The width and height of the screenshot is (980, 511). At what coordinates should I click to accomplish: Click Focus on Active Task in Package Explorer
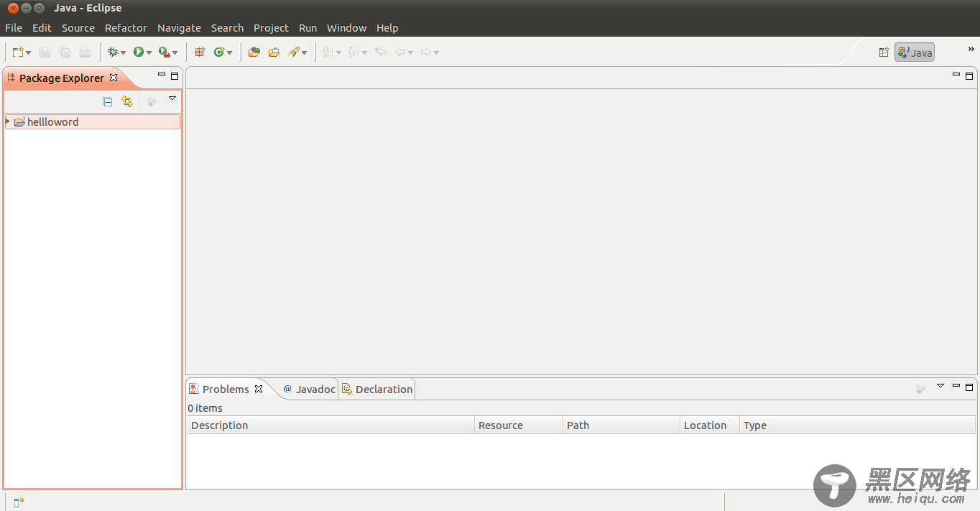coord(152,102)
